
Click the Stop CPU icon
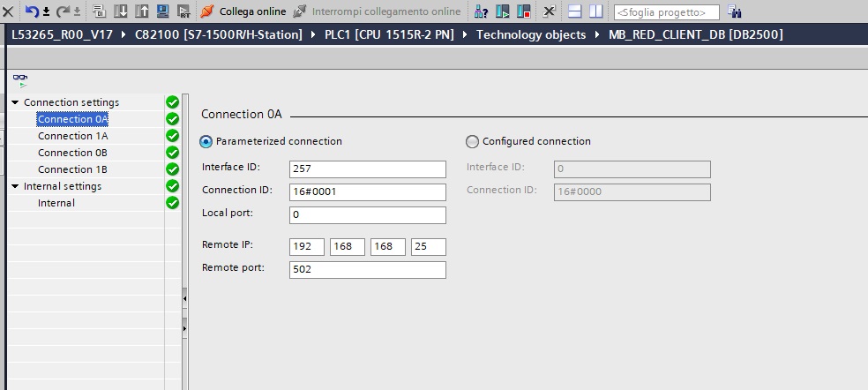tap(523, 11)
